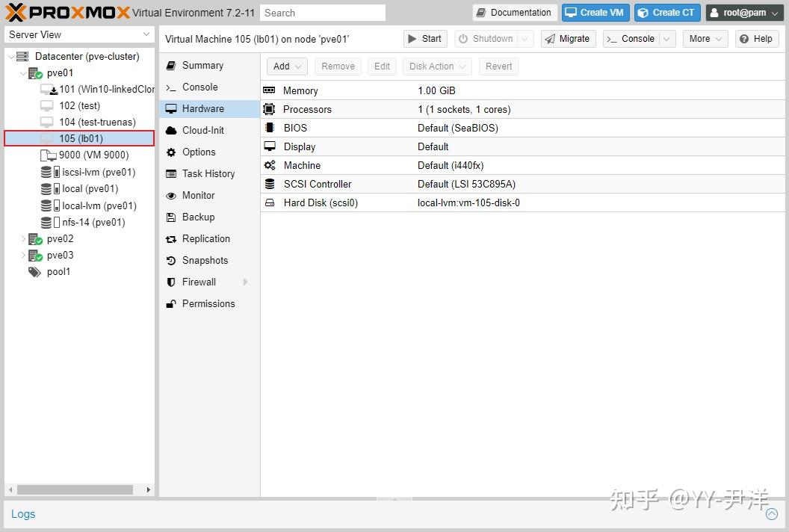The height and width of the screenshot is (532, 789).
Task: Open the Permissions panel
Action: click(208, 303)
